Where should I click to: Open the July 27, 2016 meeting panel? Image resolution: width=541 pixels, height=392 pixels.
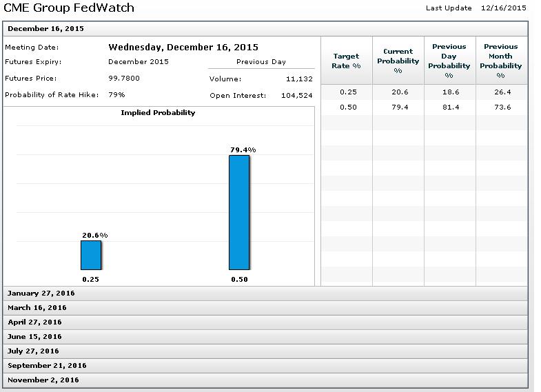(x=265, y=351)
